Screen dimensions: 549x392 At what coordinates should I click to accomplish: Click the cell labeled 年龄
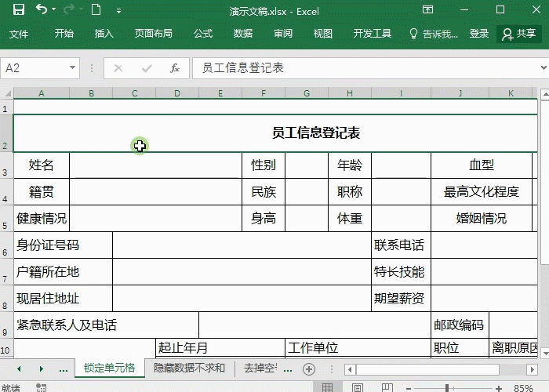click(x=350, y=165)
